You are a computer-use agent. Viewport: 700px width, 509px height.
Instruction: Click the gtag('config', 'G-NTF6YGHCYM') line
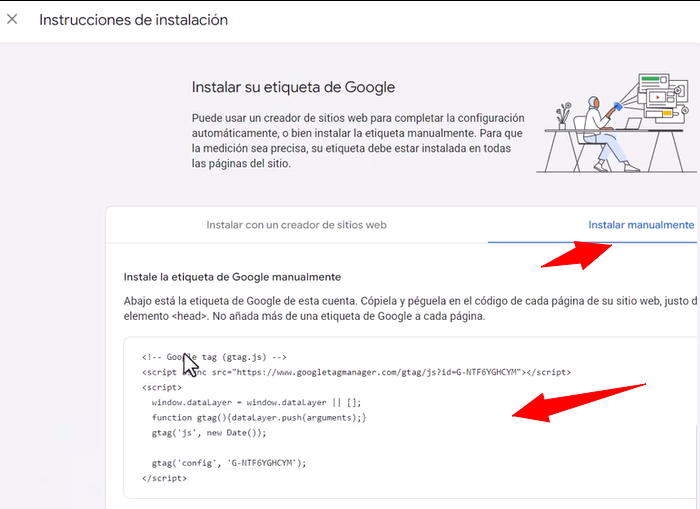(229, 463)
